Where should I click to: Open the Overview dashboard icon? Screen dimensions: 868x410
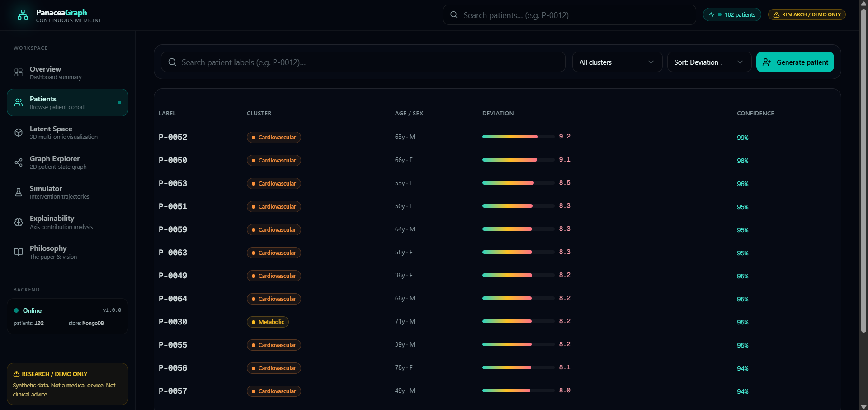pyautogui.click(x=19, y=72)
